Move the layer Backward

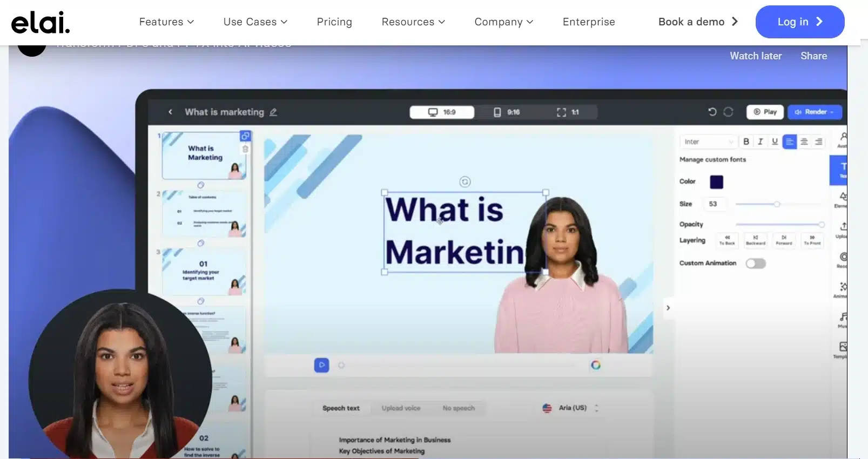[x=756, y=240]
